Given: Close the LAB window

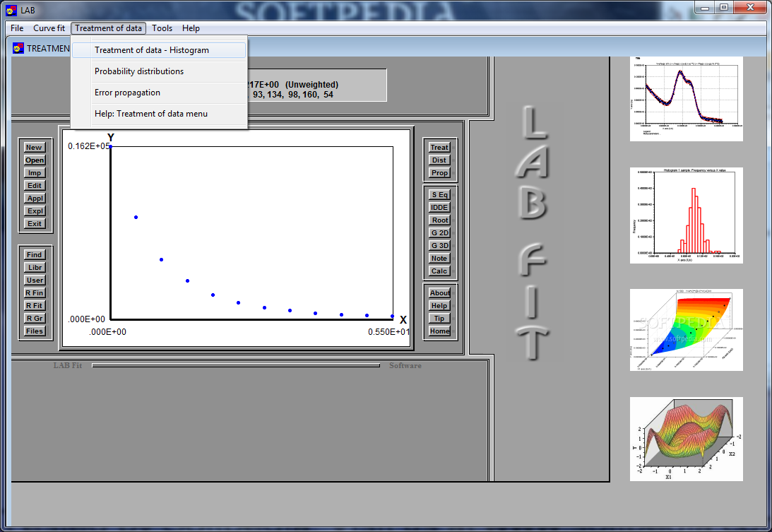Looking at the screenshot, I should tap(750, 7).
